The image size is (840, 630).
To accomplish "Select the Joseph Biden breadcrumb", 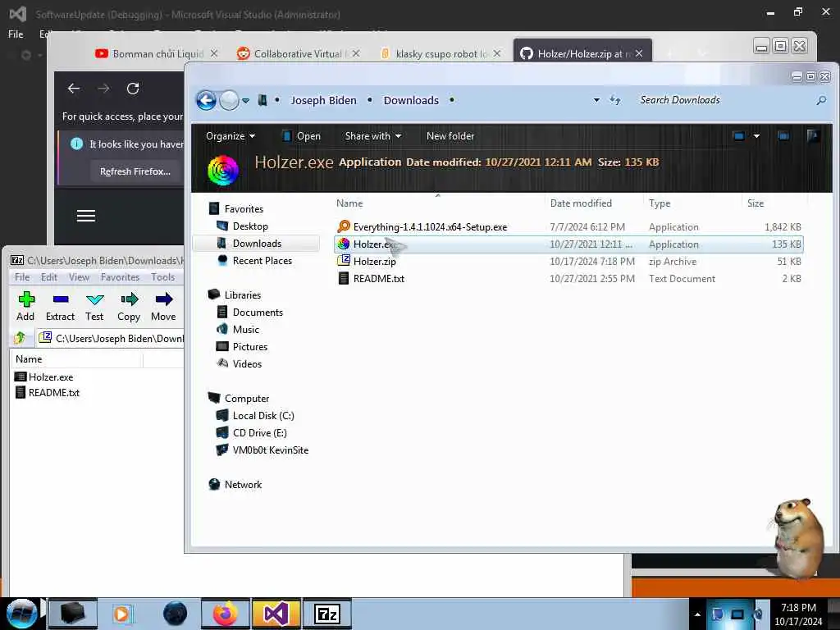I will [323, 100].
